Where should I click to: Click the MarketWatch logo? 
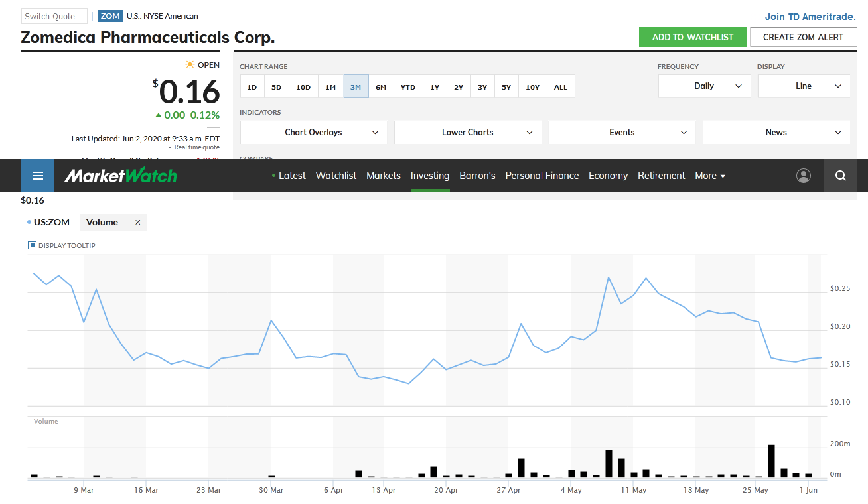point(121,176)
